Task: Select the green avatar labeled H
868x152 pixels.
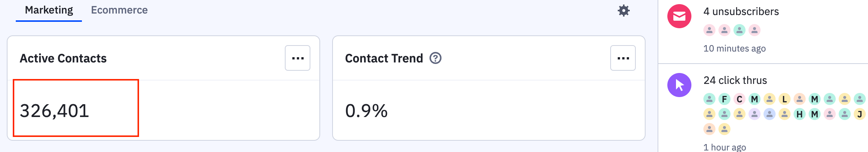Action: (799, 114)
